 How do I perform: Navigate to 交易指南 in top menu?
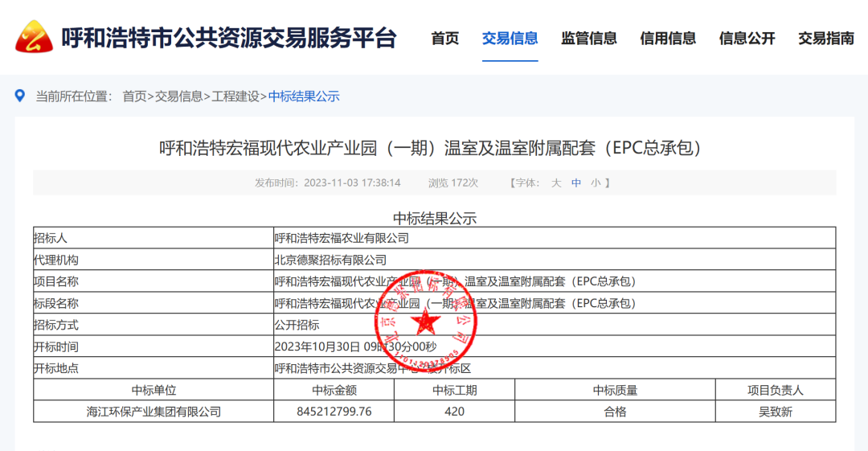tap(826, 39)
